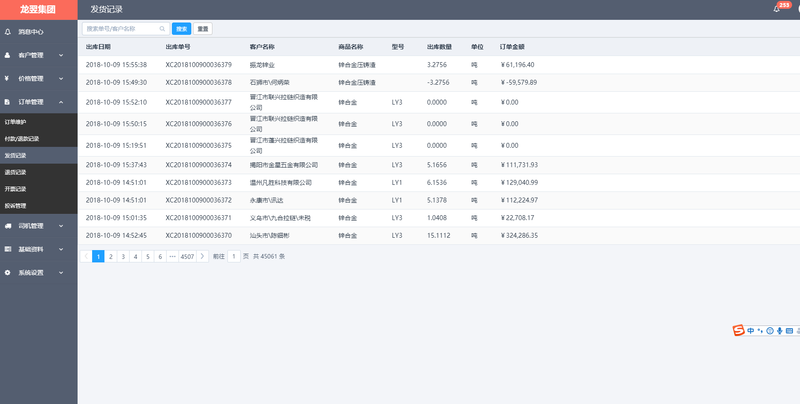This screenshot has height=404, width=800.
Task: Click date 2018-10-09 15:19:51
Action: (x=116, y=145)
